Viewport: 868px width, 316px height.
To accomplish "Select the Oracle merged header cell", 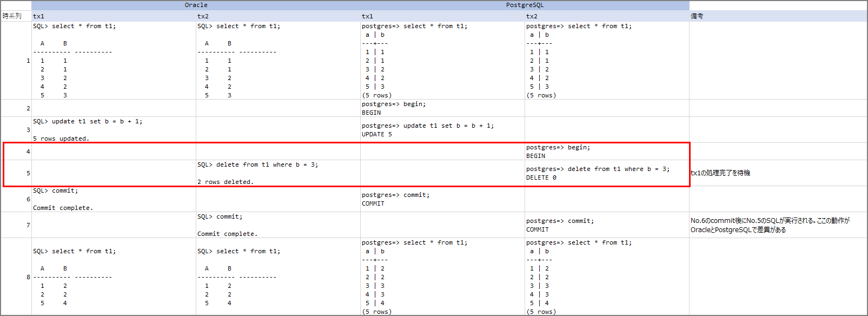I will (196, 5).
